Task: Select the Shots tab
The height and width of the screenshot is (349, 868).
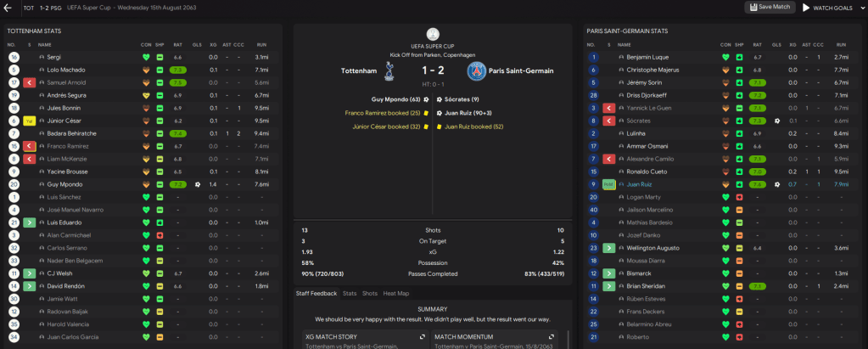Action: (369, 293)
